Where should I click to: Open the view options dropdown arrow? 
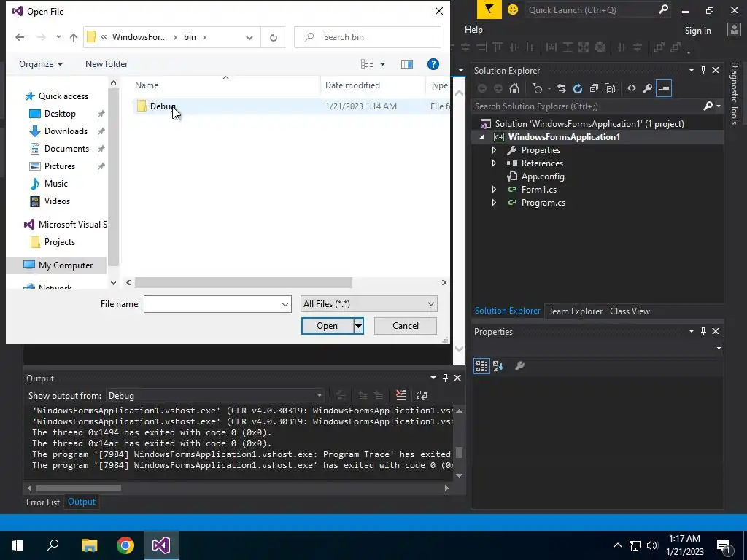click(x=382, y=64)
